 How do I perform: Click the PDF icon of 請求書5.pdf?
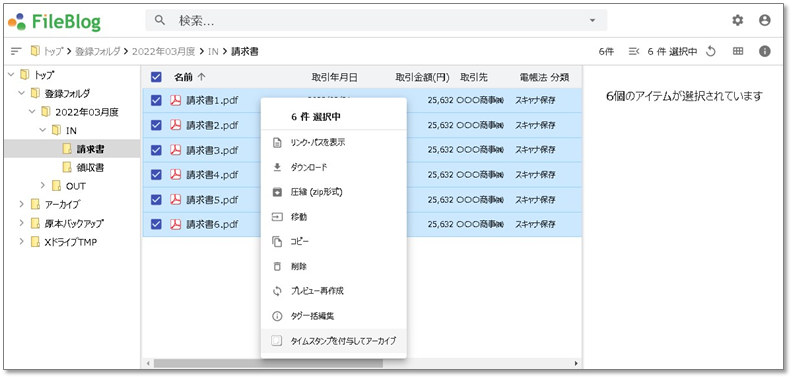click(175, 199)
